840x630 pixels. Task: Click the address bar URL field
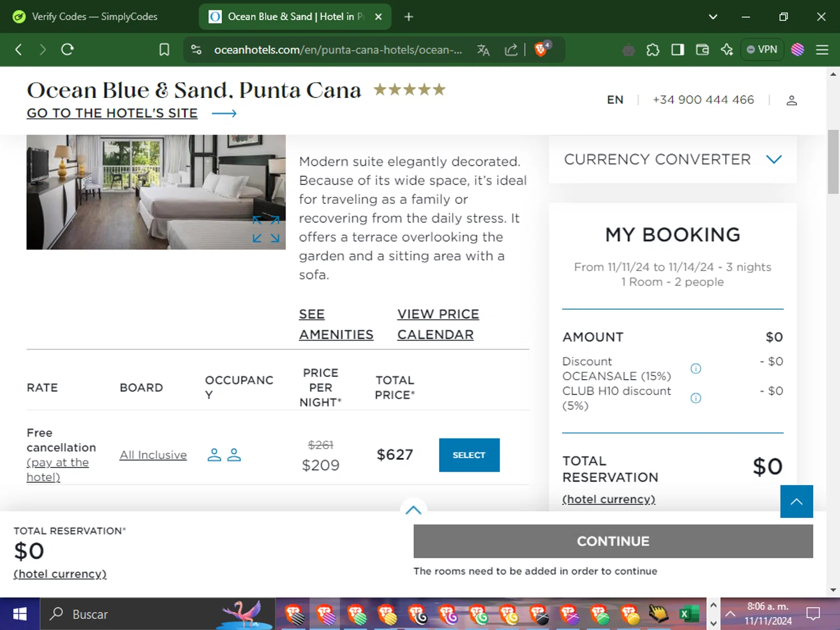pyautogui.click(x=338, y=50)
